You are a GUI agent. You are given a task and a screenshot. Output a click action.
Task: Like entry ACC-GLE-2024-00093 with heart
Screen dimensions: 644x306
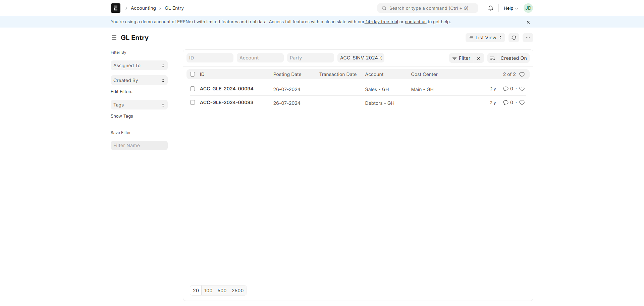[x=522, y=103]
